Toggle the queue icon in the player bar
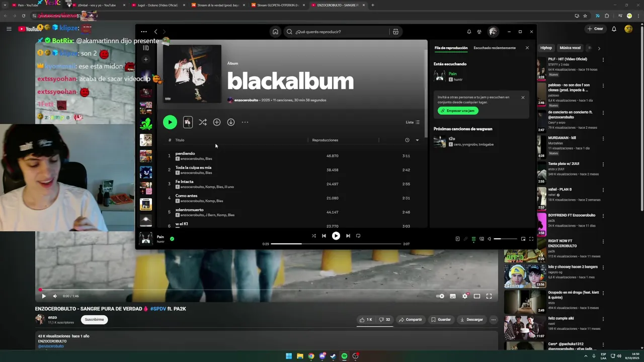The image size is (644, 362). (473, 239)
